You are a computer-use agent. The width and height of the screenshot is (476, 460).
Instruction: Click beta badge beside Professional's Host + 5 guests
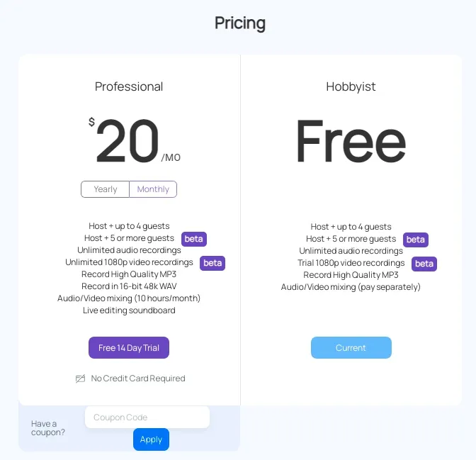[x=194, y=239]
